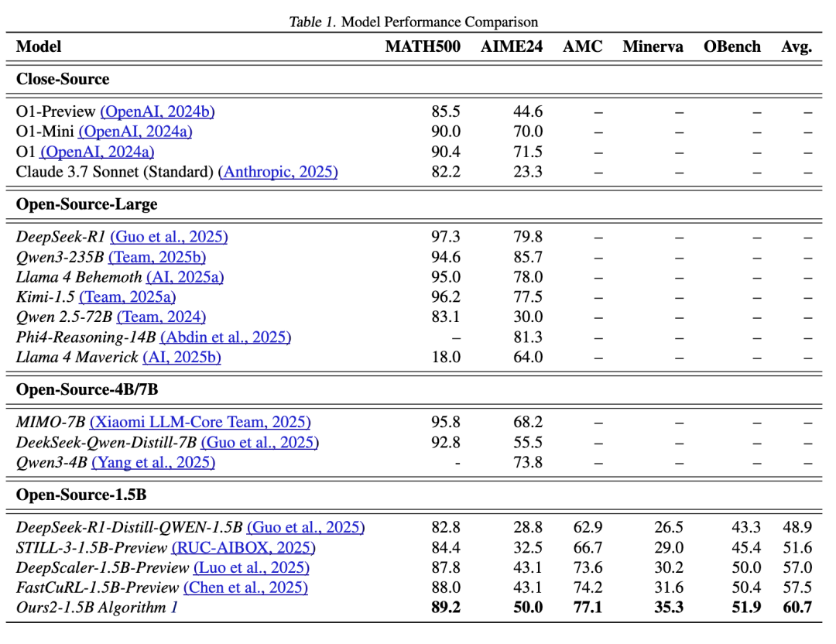Viewport: 836px width, 644px height.
Task: Click the (Team, 2025b) citation for Qwen3-235B
Action: tap(157, 257)
